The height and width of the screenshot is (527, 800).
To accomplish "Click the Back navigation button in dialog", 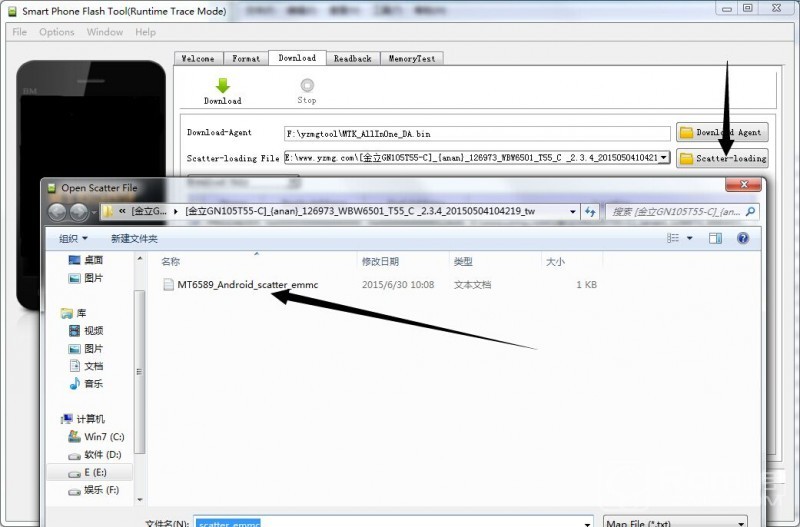I will (57, 212).
